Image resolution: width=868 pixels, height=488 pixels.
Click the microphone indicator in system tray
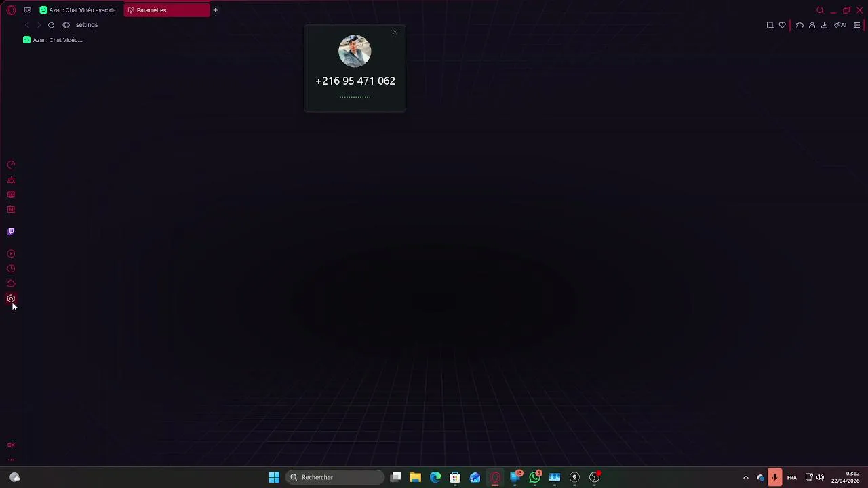[774, 477]
